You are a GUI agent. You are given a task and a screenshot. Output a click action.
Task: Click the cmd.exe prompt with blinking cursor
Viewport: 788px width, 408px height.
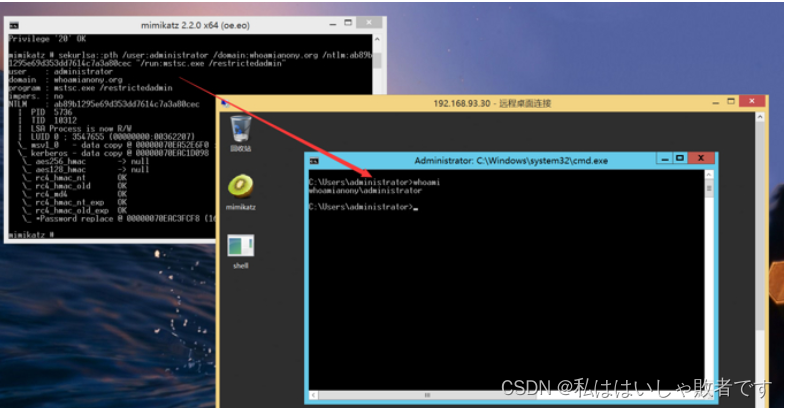tap(363, 207)
